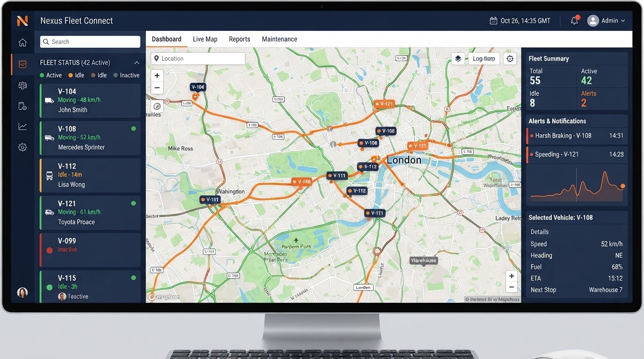Image resolution: width=644 pixels, height=359 pixels.
Task: Open the drivers group sidebar icon
Action: tap(22, 86)
